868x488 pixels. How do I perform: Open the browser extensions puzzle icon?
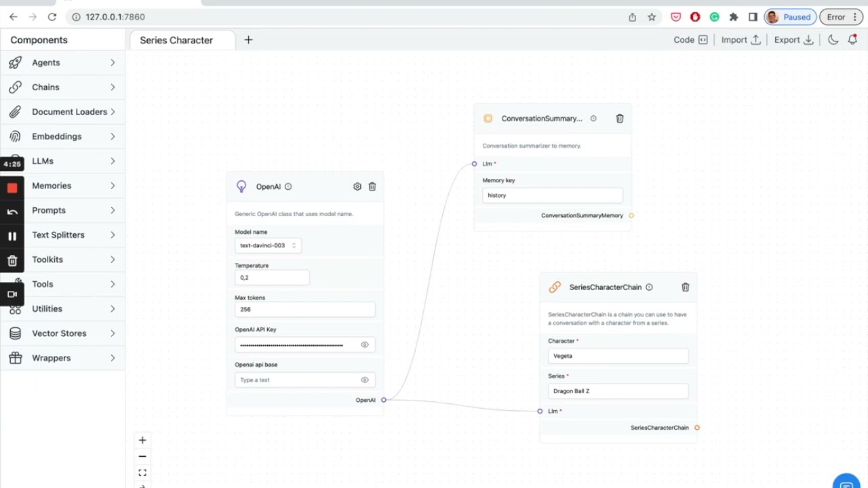734,17
